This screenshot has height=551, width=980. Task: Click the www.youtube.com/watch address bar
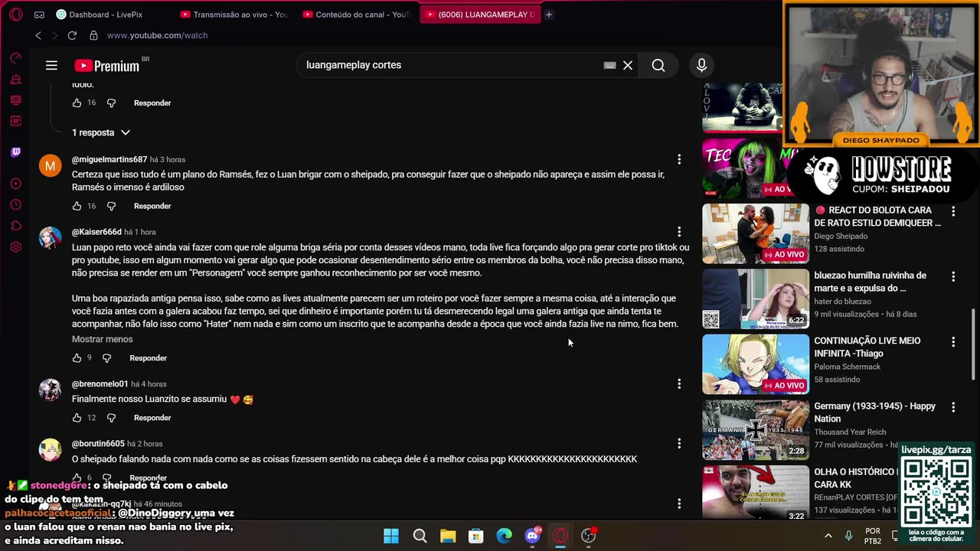(157, 35)
